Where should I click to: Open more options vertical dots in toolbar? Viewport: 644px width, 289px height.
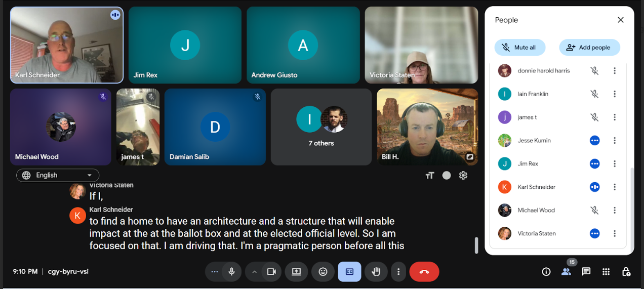click(398, 272)
